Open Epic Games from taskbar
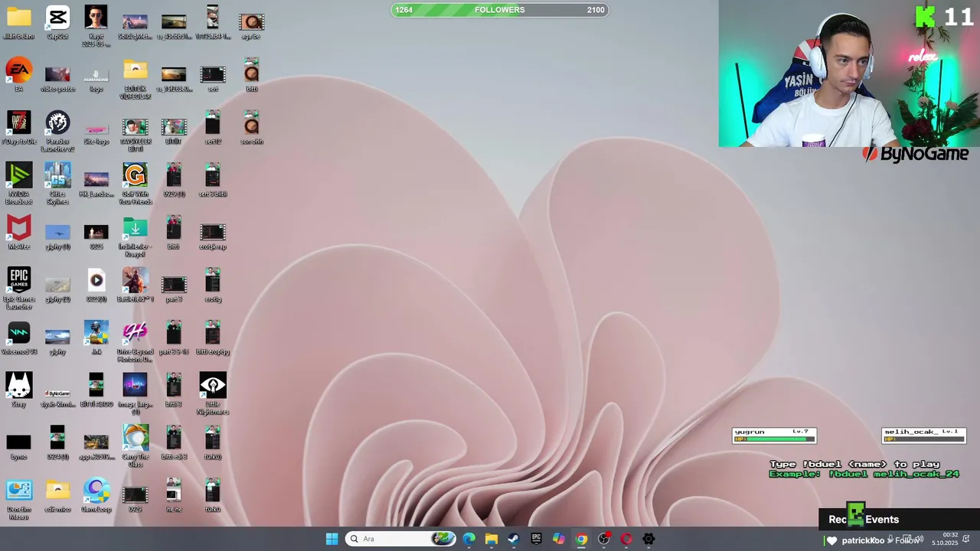Screen dimensions: 980x551 (x=536, y=539)
